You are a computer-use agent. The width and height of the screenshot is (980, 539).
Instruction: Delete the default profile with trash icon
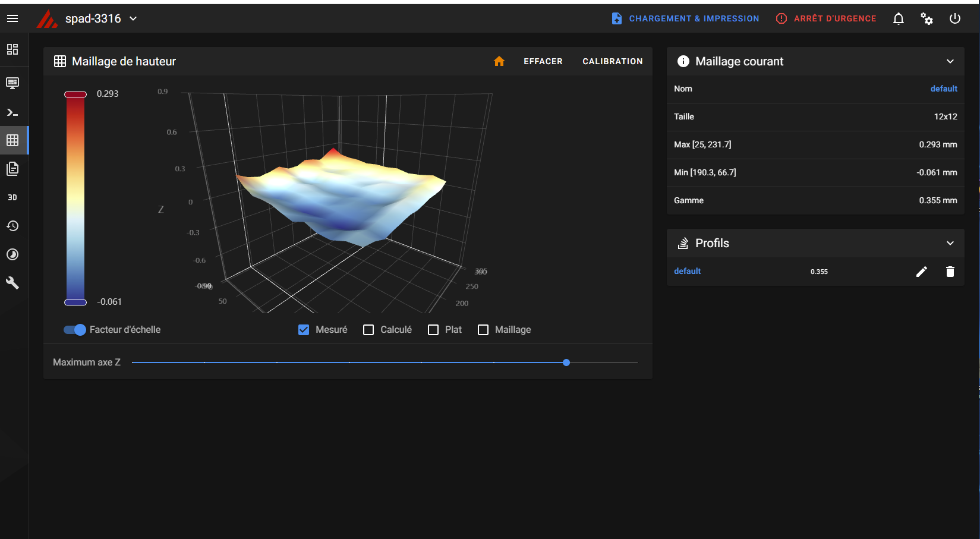pos(950,272)
